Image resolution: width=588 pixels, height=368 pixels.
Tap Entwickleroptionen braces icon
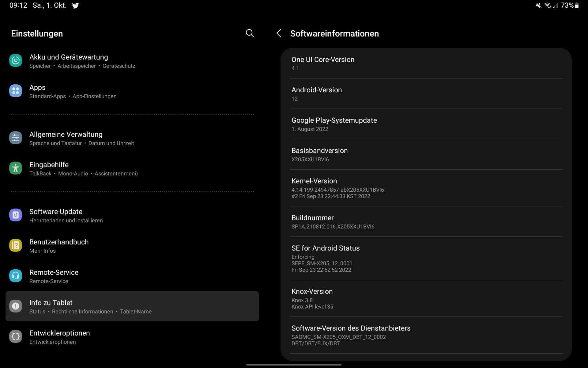(16, 336)
